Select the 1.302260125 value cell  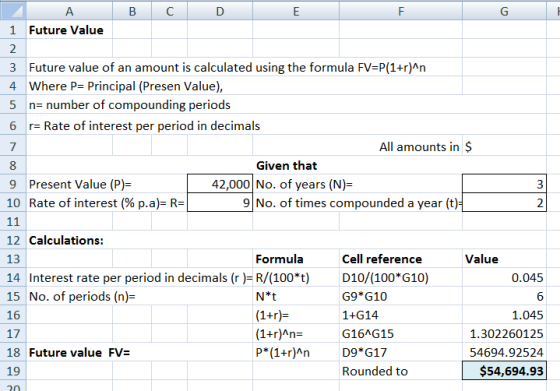pyautogui.click(x=504, y=333)
